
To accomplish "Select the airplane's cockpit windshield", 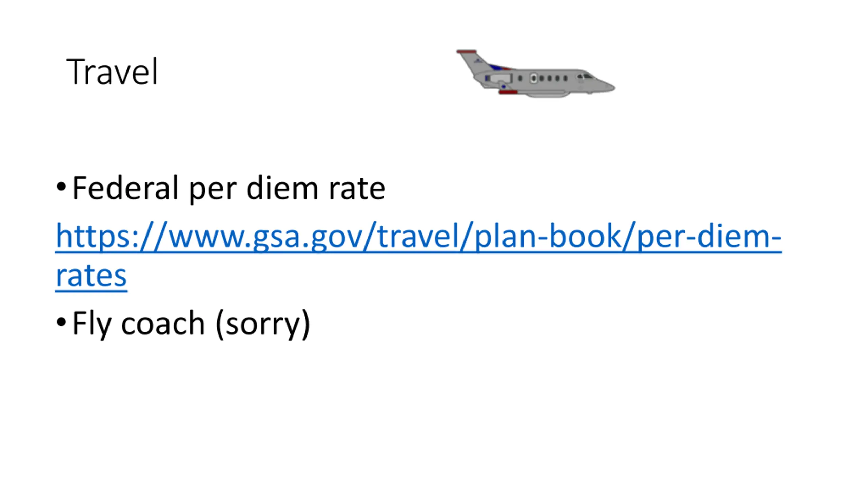I will [x=585, y=76].
